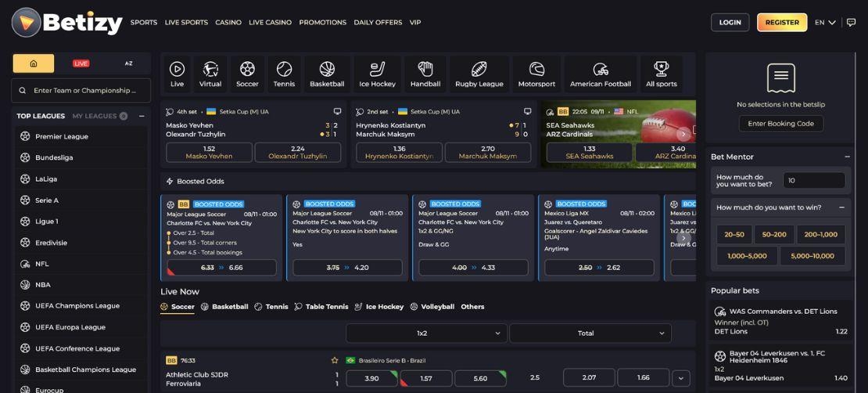The image size is (868, 393).
Task: Collapse the Bet Mentor panel
Action: click(847, 157)
